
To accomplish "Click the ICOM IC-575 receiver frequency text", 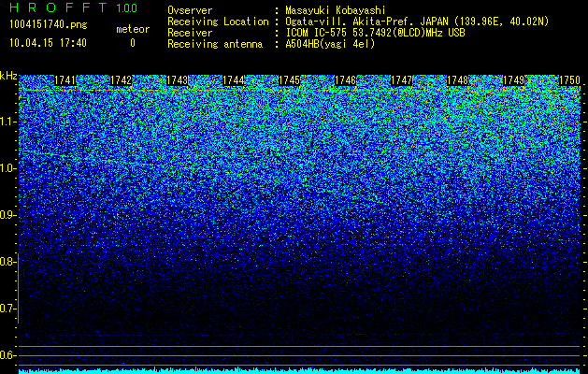I will (375, 33).
